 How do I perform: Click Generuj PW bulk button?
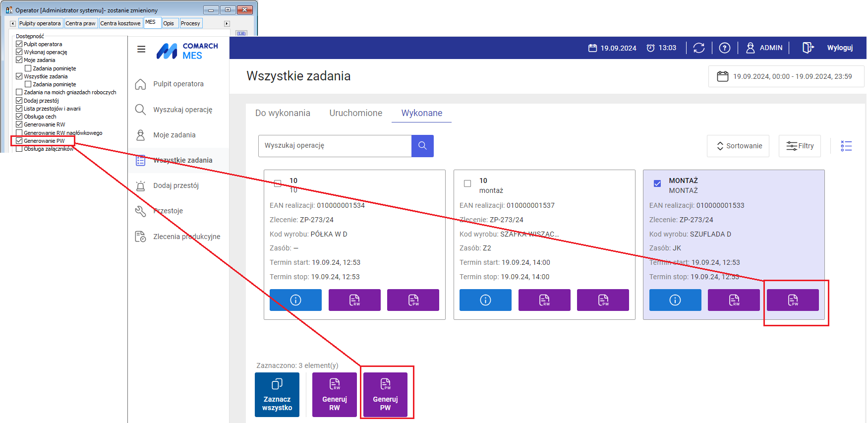385,395
